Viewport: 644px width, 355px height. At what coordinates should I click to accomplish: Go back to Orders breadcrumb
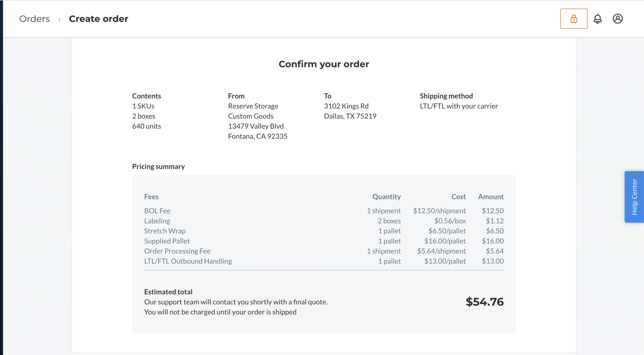click(35, 19)
